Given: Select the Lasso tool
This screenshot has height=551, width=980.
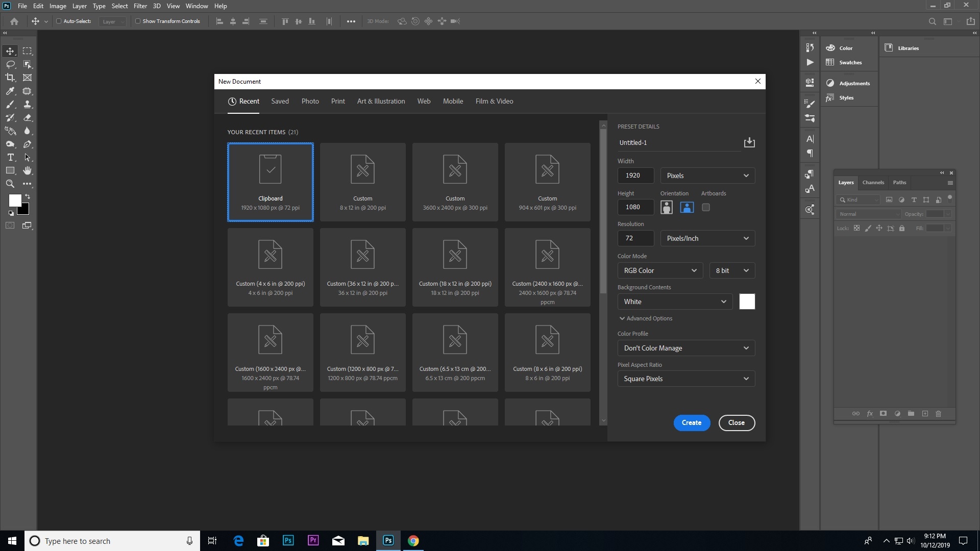Looking at the screenshot, I should pos(10,64).
